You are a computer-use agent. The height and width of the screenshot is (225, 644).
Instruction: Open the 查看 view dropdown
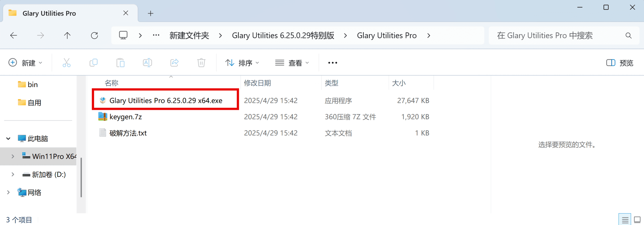pos(292,63)
